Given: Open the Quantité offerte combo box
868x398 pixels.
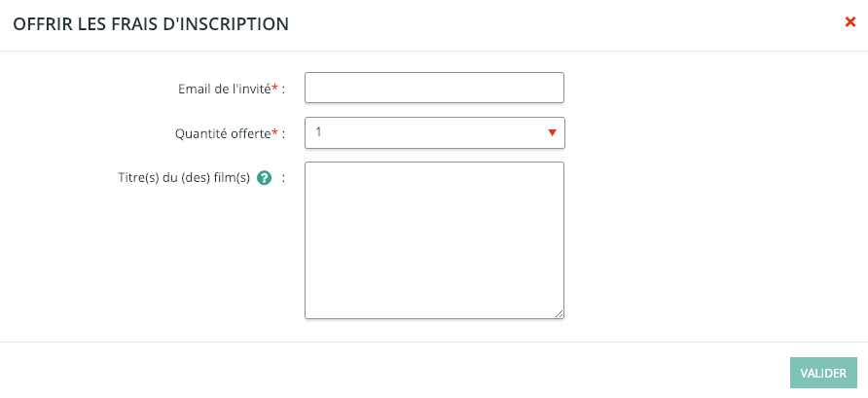Looking at the screenshot, I should tap(434, 132).
